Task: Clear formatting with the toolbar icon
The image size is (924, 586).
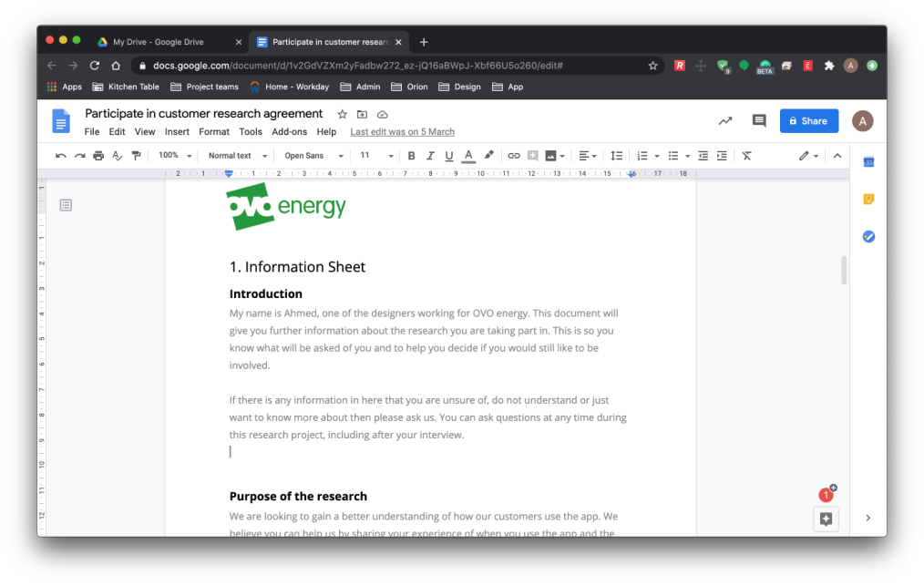Action: coord(745,156)
